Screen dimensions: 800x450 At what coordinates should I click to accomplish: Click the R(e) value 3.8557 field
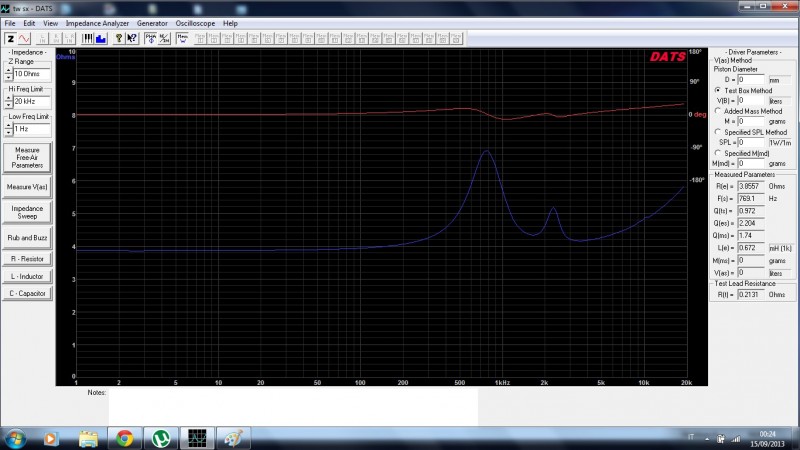(751, 186)
